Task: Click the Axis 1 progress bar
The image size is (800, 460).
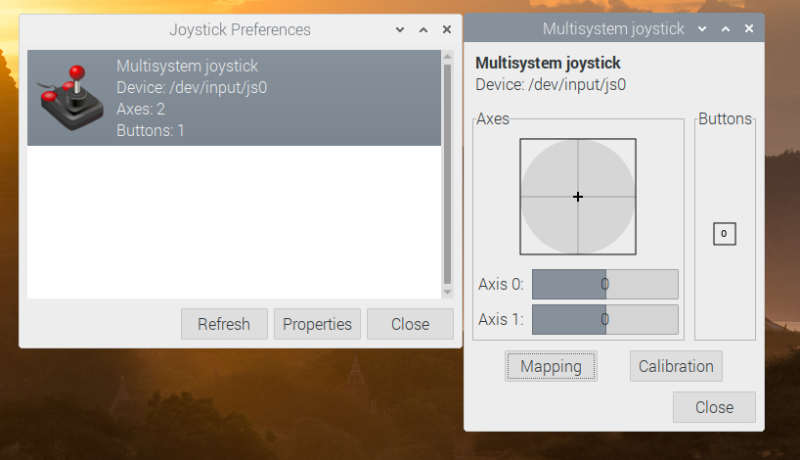Action: click(x=605, y=319)
